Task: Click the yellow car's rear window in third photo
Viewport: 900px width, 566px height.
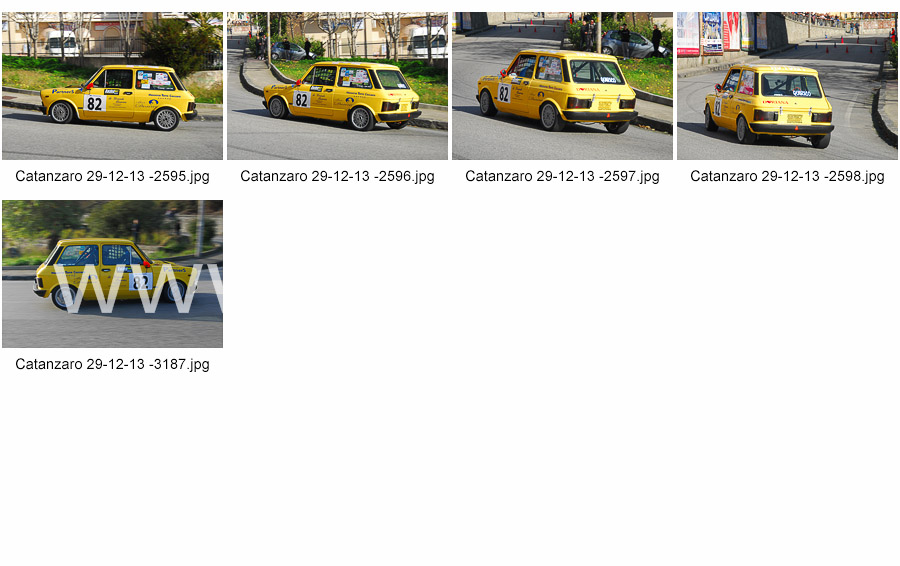Action: [x=597, y=72]
